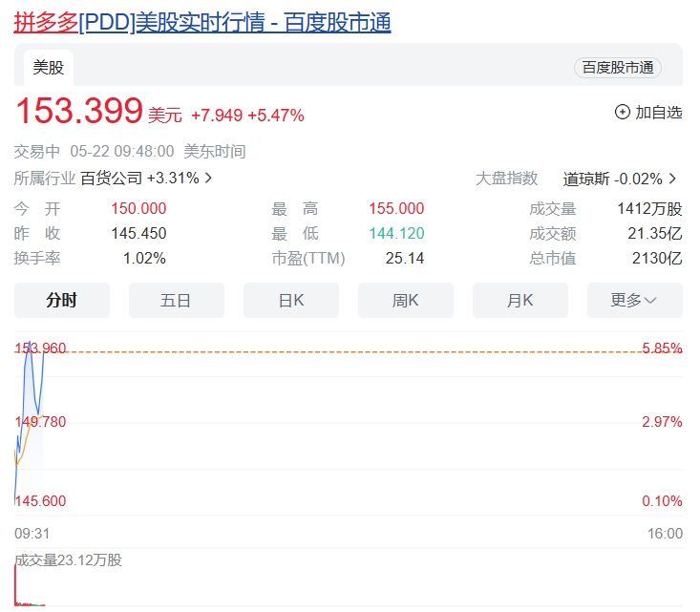Click the change value +7.949

217,116
